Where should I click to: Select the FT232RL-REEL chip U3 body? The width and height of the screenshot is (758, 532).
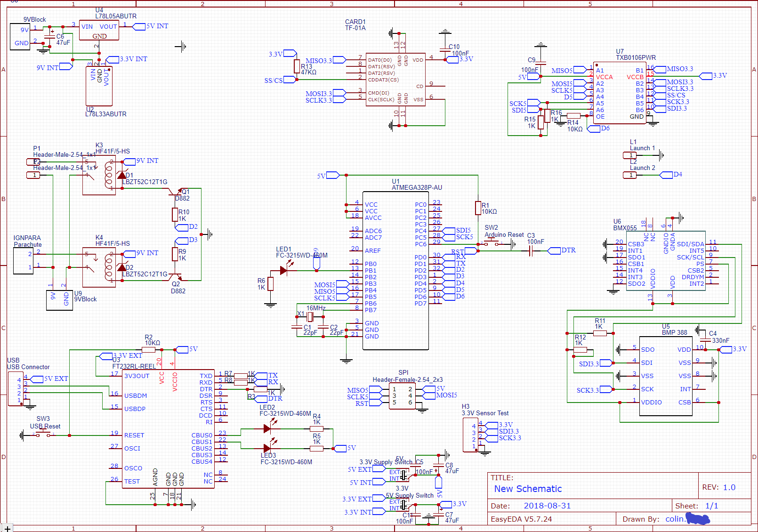point(168,428)
